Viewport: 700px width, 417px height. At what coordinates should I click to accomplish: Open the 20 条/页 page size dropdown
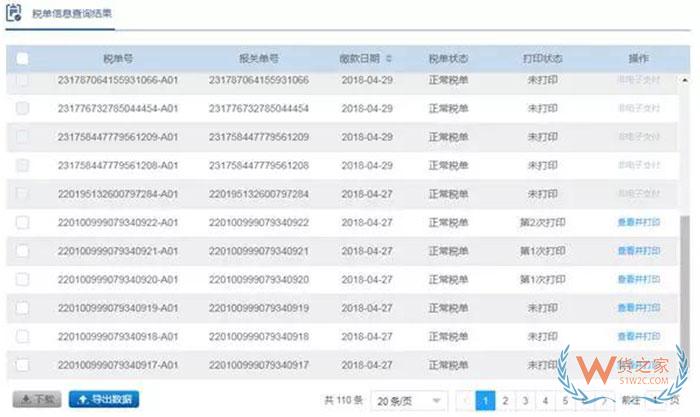(408, 401)
